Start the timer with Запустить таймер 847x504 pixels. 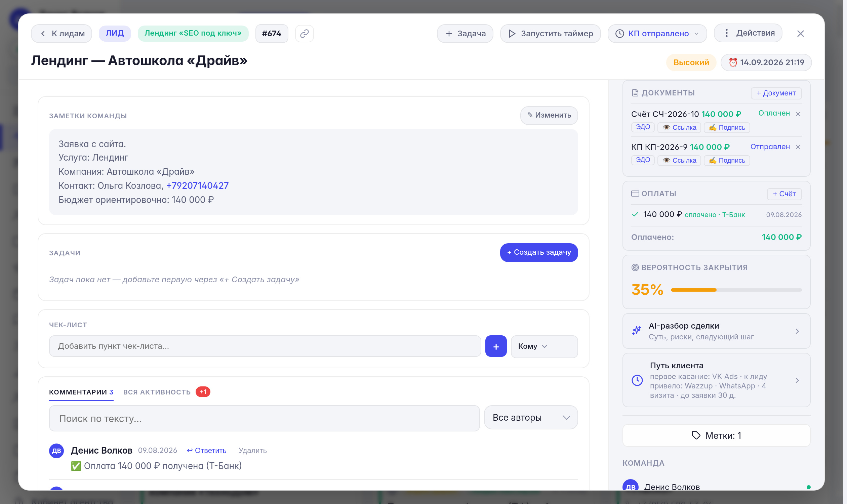tap(550, 33)
